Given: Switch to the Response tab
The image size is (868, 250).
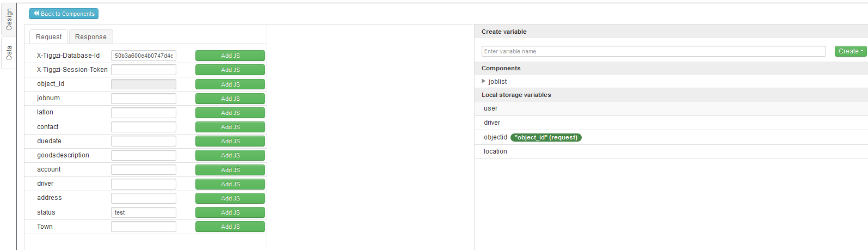Looking at the screenshot, I should click(x=91, y=37).
